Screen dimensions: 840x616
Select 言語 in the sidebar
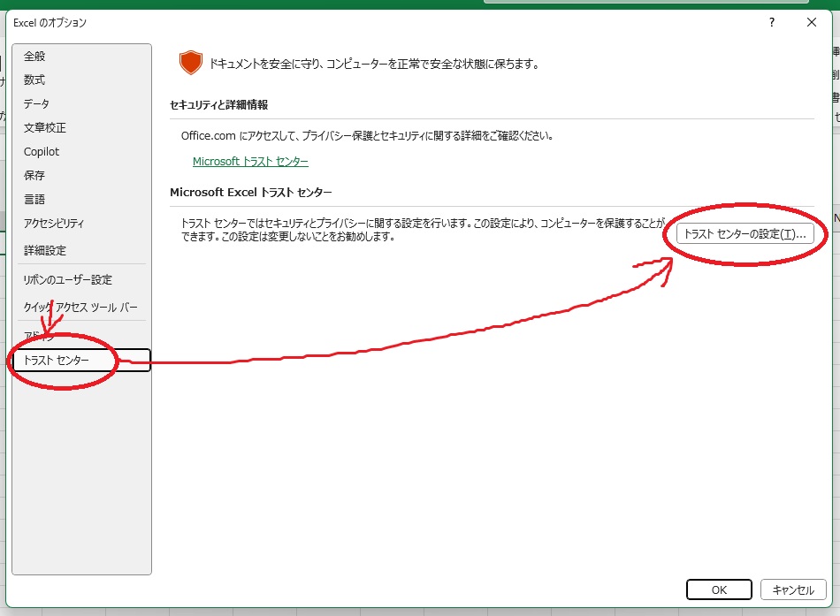point(34,200)
